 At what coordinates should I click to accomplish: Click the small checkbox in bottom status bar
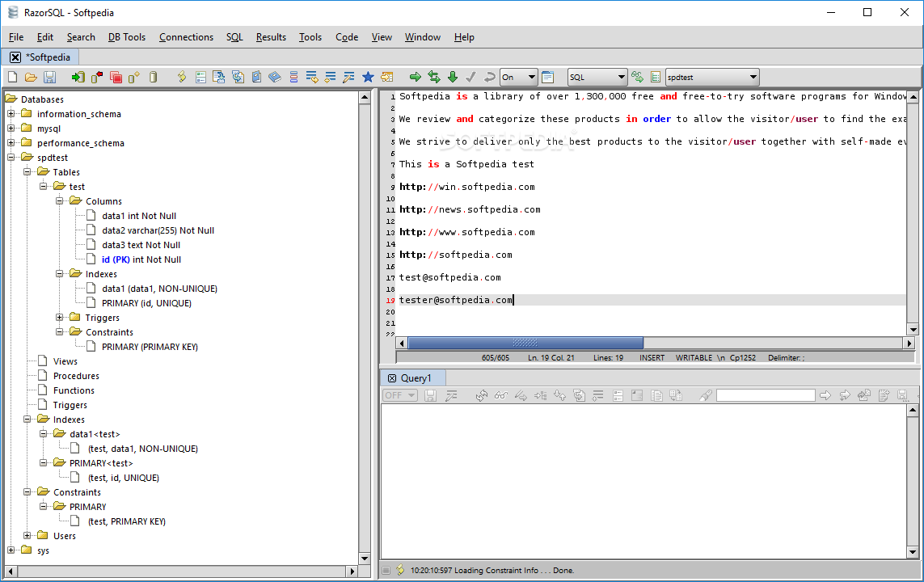coord(386,570)
